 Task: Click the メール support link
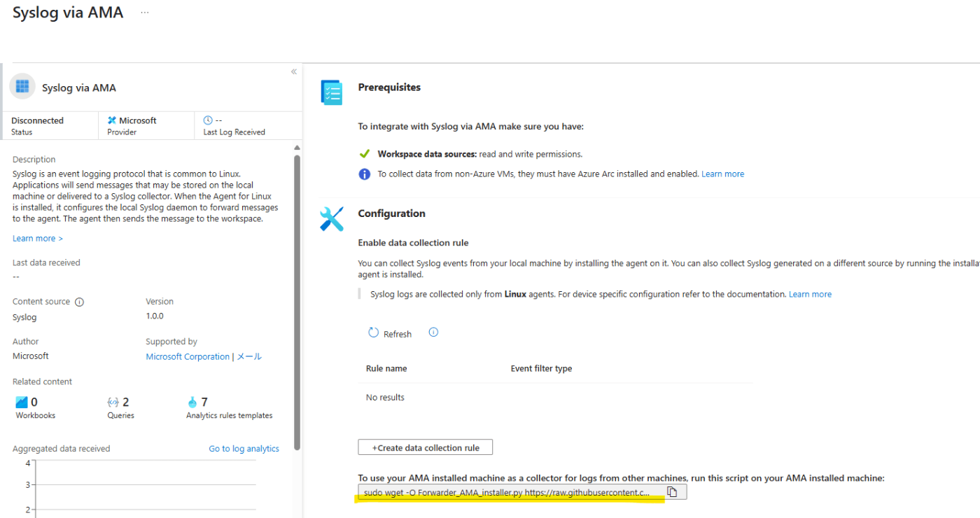249,356
